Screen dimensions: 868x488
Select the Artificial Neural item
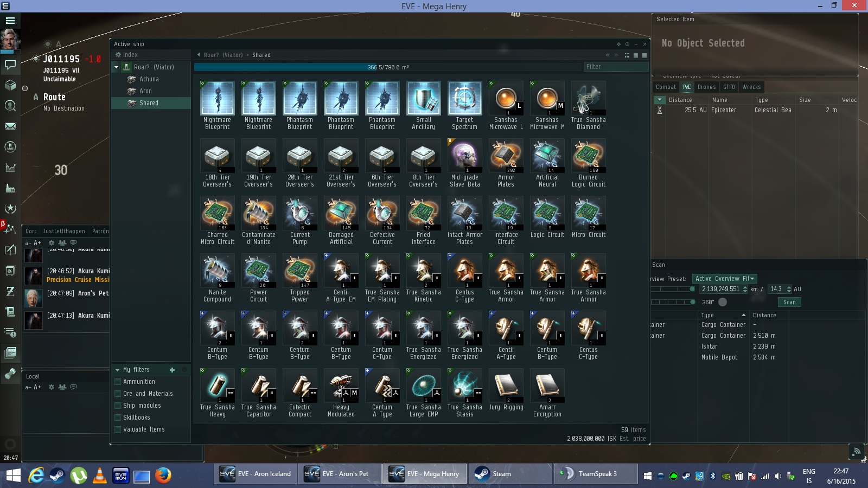(547, 156)
